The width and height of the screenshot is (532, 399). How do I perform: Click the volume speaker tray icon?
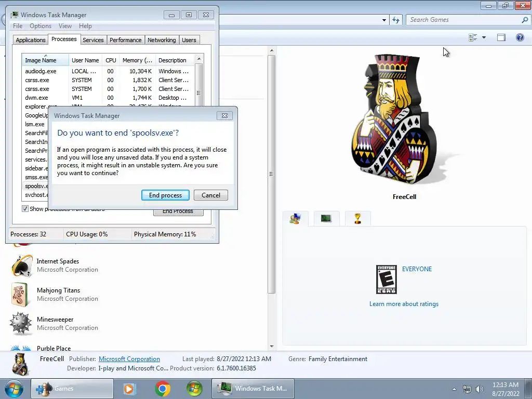coord(479,389)
